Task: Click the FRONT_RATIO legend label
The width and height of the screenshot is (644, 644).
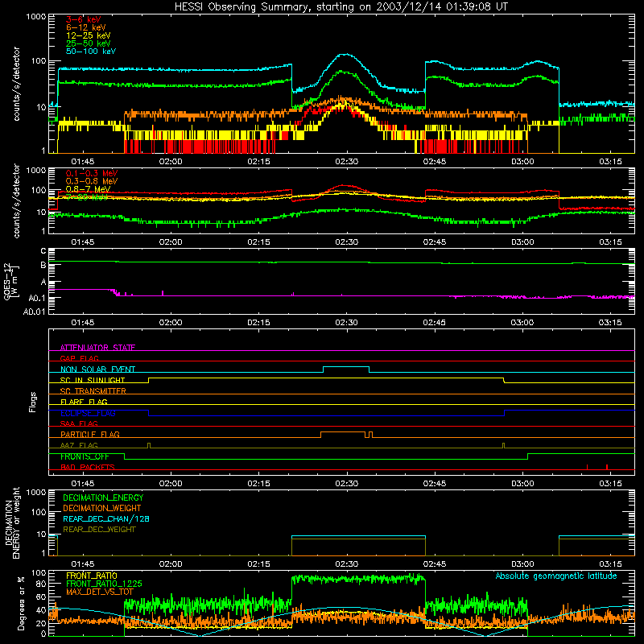Action: (x=92, y=576)
